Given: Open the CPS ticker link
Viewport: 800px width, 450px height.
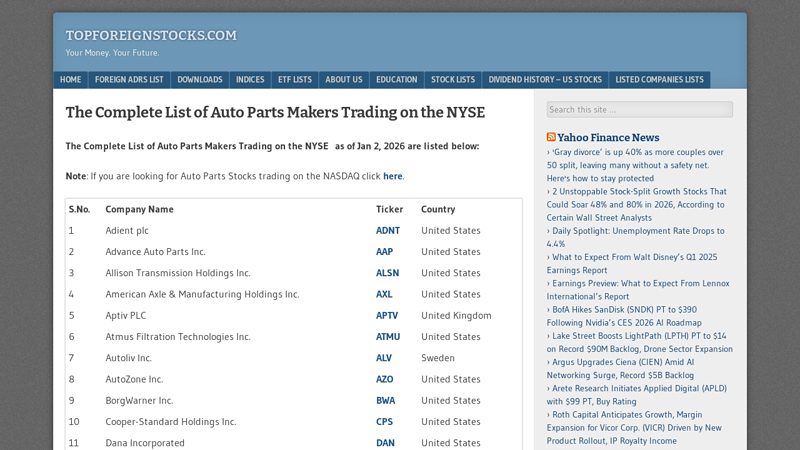Looking at the screenshot, I should [384, 422].
